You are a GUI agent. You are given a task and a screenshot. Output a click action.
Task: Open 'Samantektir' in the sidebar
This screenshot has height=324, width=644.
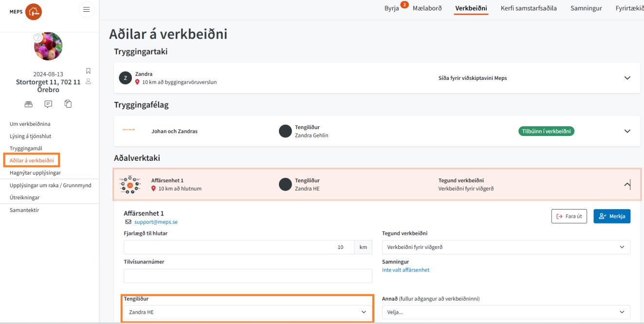tap(24, 210)
